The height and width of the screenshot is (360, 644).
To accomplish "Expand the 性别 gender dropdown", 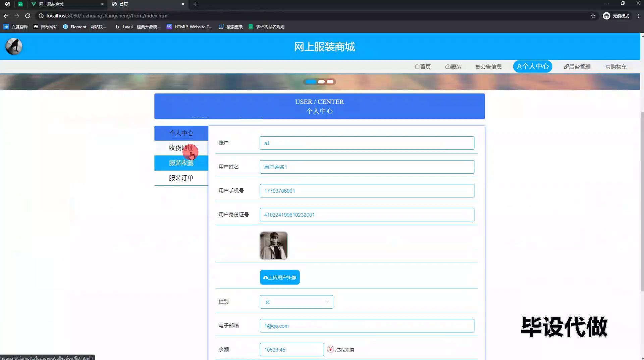I will tap(296, 302).
